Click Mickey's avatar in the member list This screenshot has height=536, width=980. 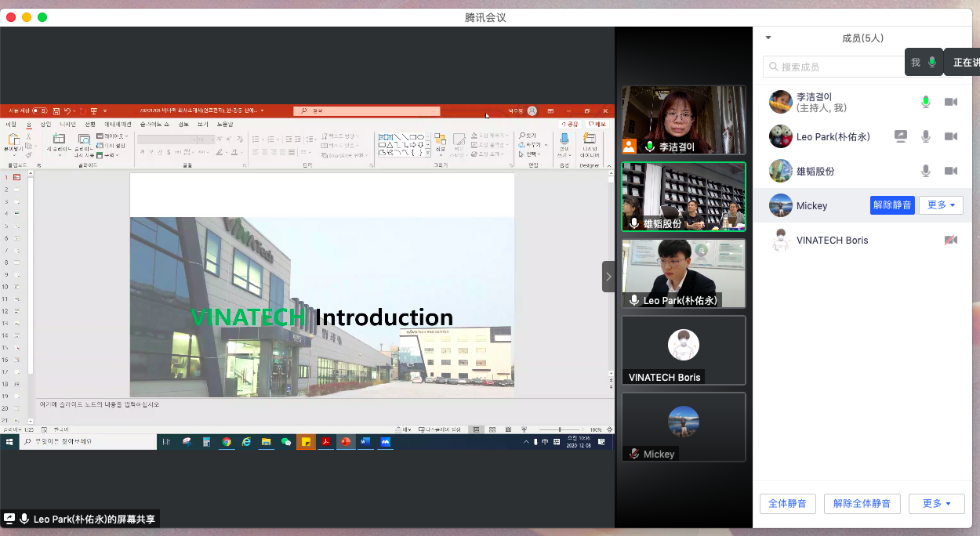(780, 205)
